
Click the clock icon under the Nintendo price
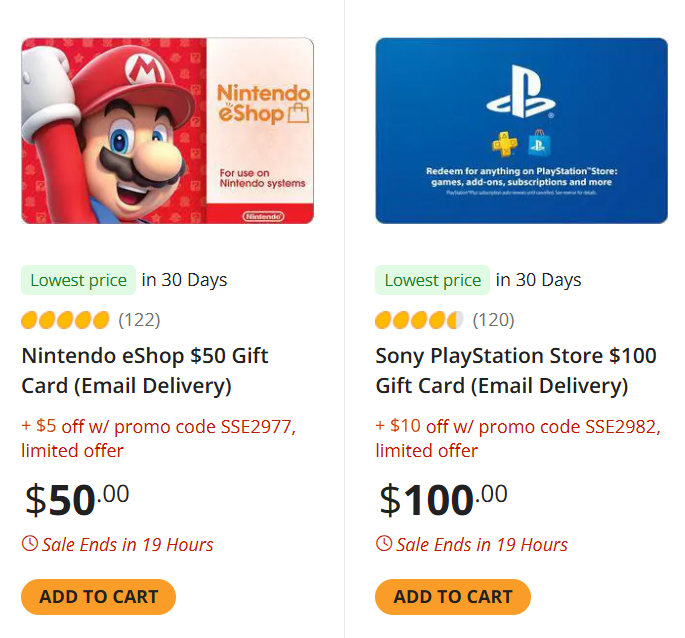tap(30, 544)
